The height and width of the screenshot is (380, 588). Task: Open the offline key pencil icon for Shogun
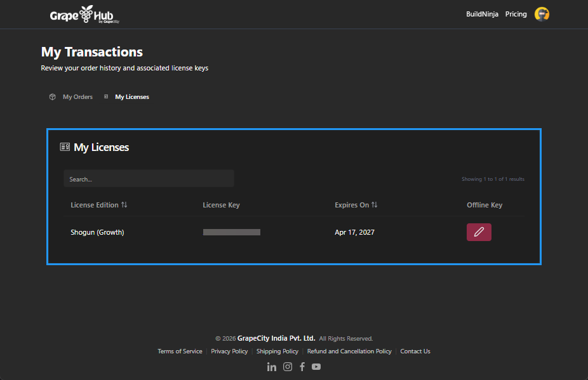(479, 232)
